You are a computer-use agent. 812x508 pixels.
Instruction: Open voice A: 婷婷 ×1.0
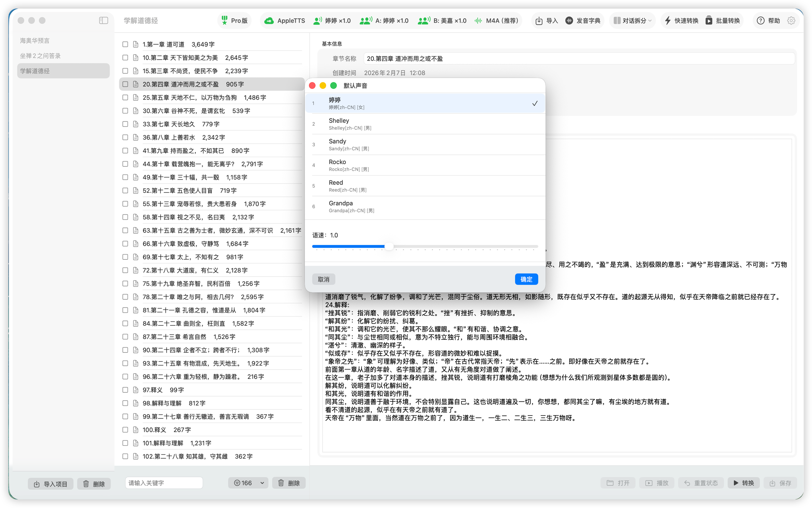point(384,21)
